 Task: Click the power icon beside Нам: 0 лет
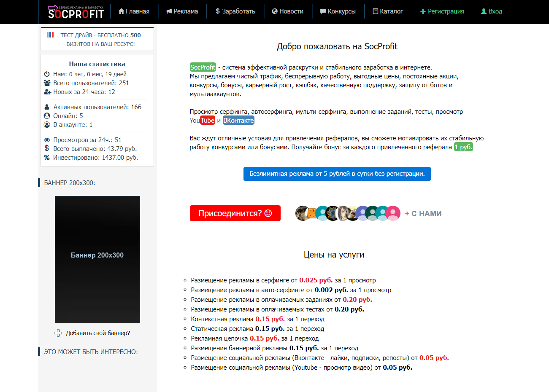click(47, 74)
